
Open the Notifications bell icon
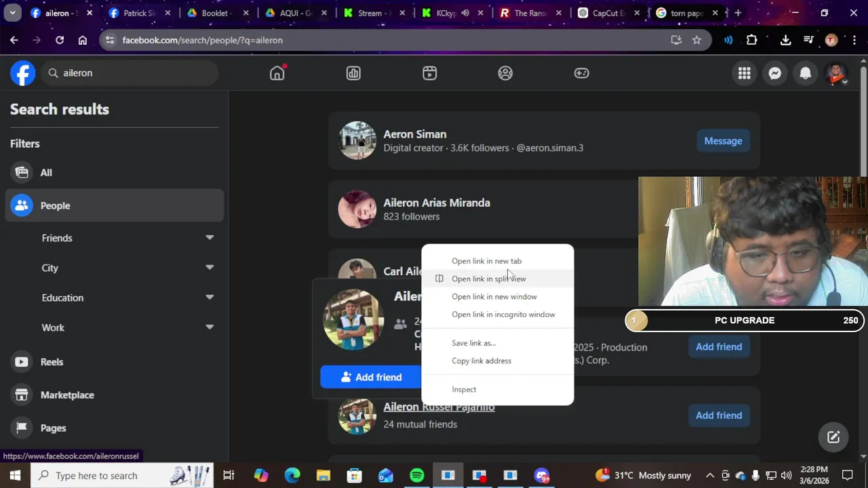point(806,73)
